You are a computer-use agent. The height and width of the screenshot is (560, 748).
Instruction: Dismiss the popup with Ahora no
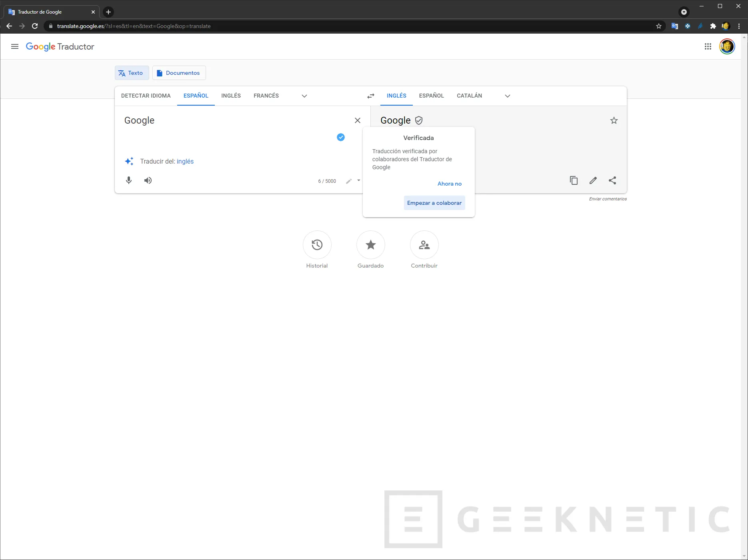pos(449,184)
